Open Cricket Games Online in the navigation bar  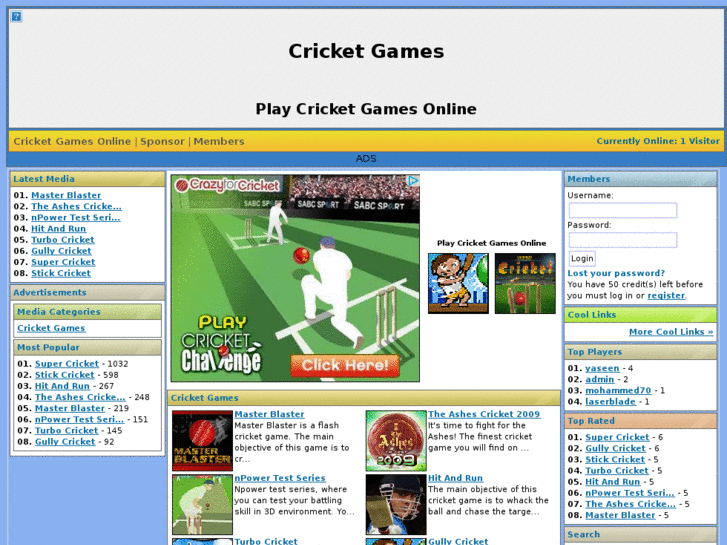pos(72,141)
